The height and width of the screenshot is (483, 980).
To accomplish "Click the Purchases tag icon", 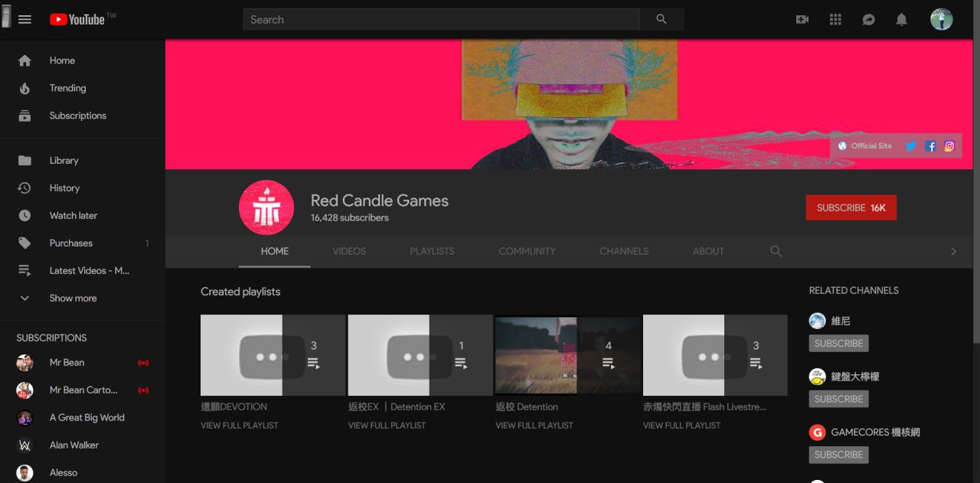I will [24, 243].
